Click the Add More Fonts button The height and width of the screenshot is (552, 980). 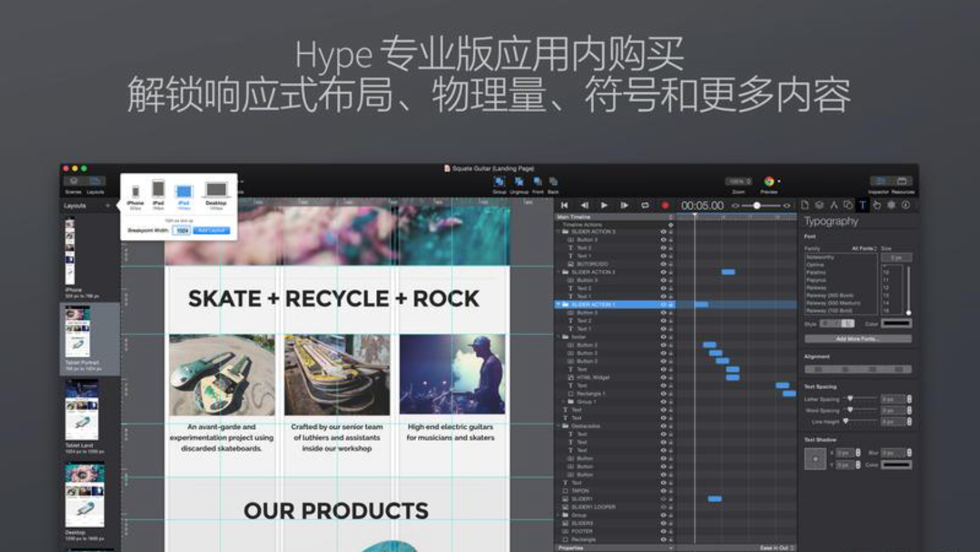(x=857, y=339)
